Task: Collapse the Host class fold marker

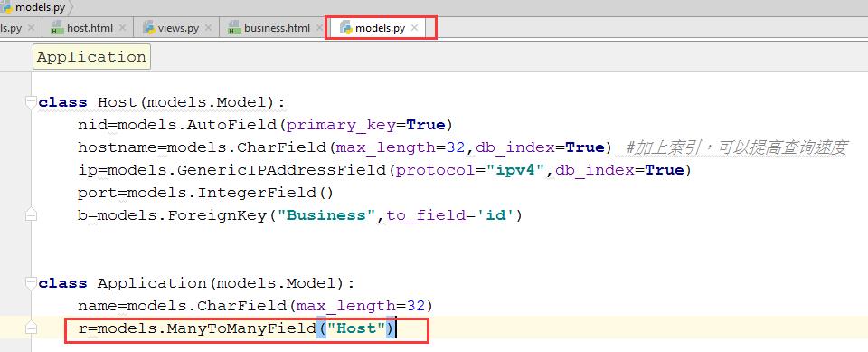Action: pyautogui.click(x=31, y=102)
